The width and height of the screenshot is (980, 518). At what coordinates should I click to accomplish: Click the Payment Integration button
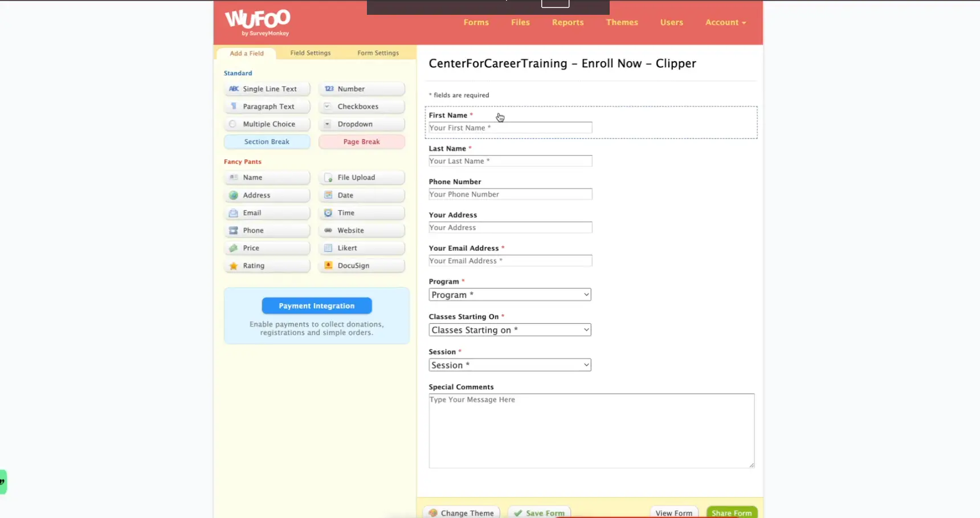click(x=317, y=306)
